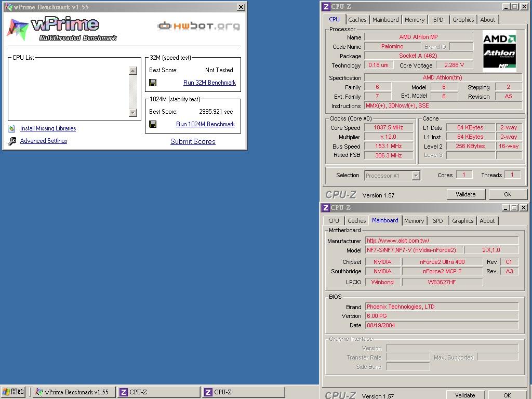Screen dimensions: 532x399
Task: Click CPU List scrollbar down arrow
Action: (x=133, y=112)
